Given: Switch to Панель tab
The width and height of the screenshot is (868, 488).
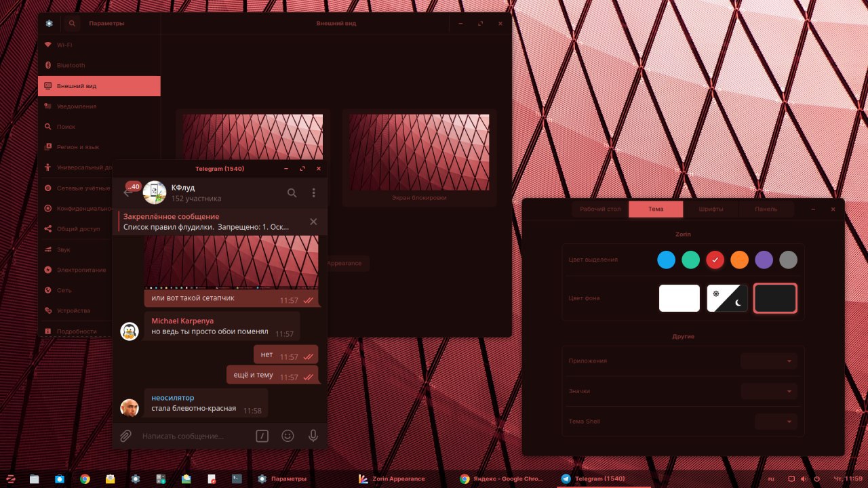Looking at the screenshot, I should (766, 209).
